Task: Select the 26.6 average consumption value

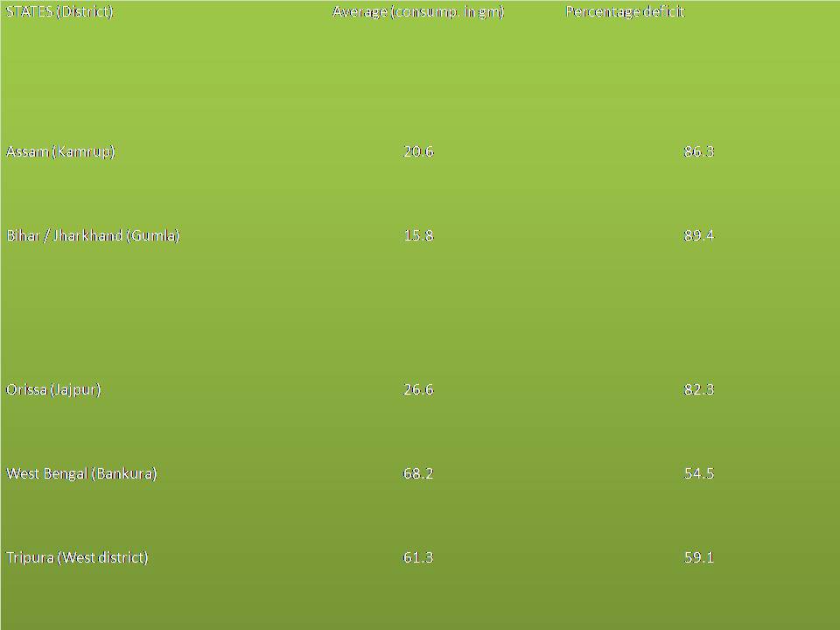Action: pyautogui.click(x=418, y=389)
